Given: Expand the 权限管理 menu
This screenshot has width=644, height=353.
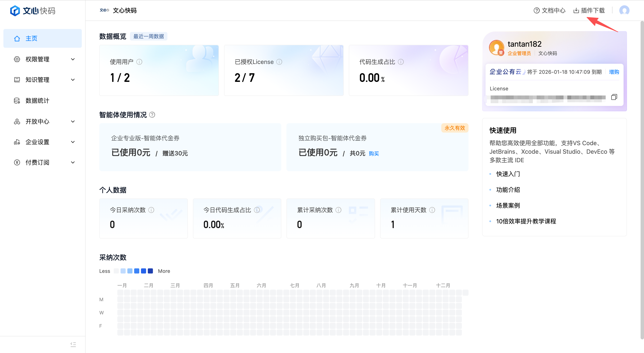Looking at the screenshot, I should tap(43, 59).
